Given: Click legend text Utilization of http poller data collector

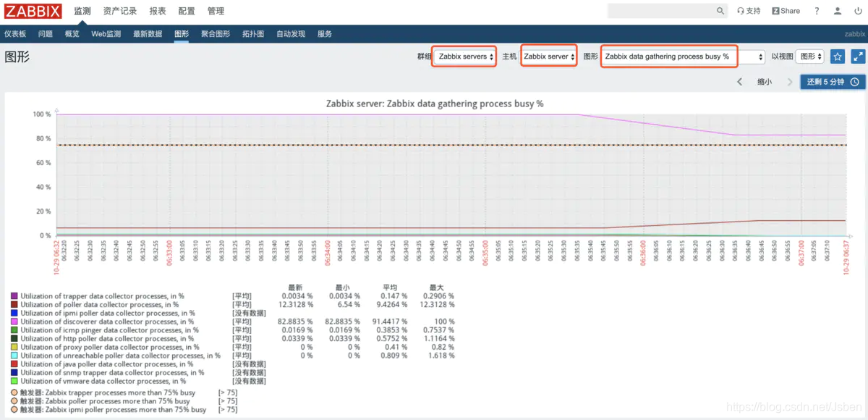Looking at the screenshot, I should point(107,339).
